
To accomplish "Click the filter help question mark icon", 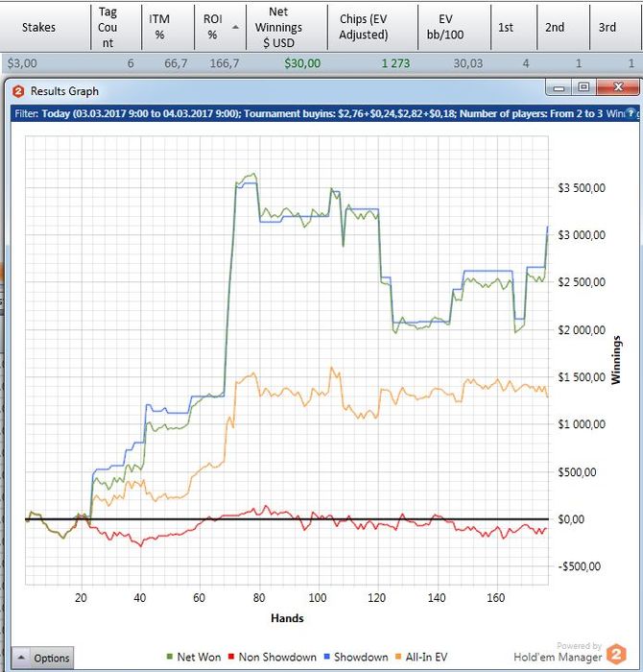I will [631, 113].
